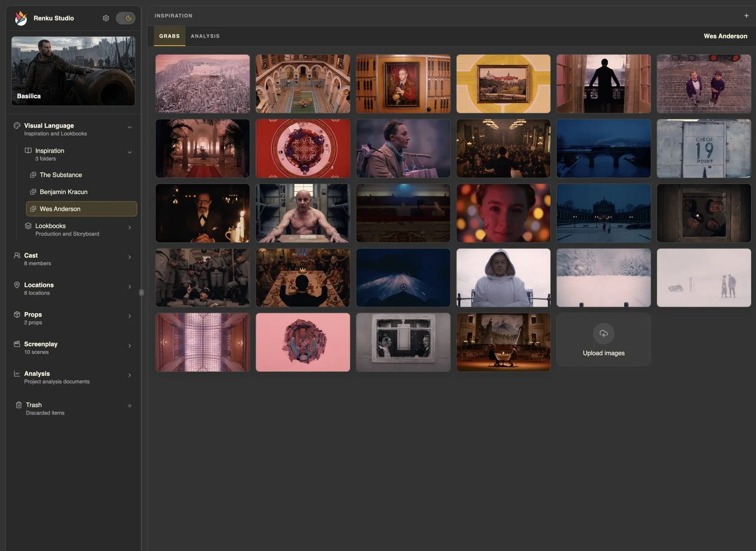Viewport: 756px width, 551px height.
Task: Click the sidebar resize handle
Action: tap(142, 293)
